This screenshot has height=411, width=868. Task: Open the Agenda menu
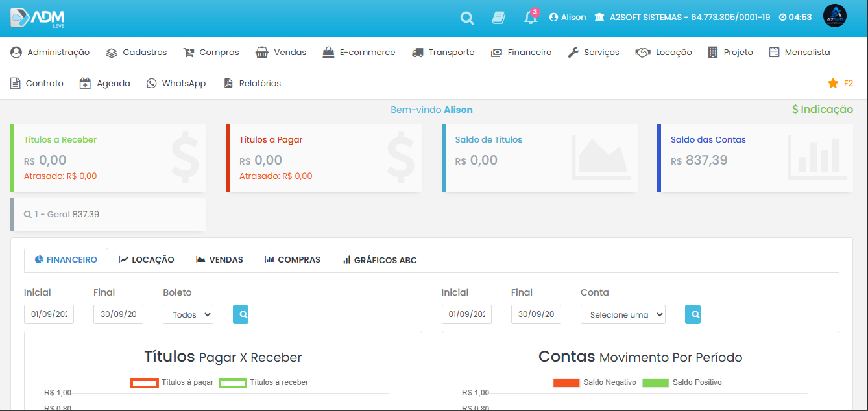click(x=104, y=84)
